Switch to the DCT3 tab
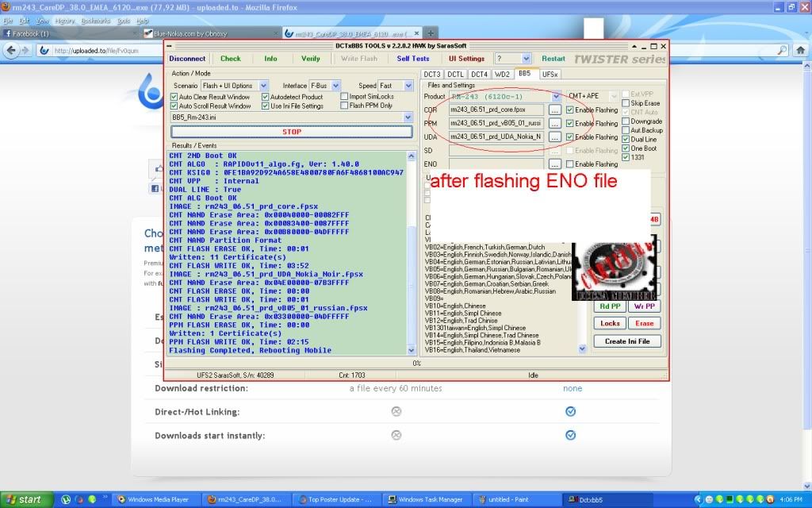 (432, 74)
